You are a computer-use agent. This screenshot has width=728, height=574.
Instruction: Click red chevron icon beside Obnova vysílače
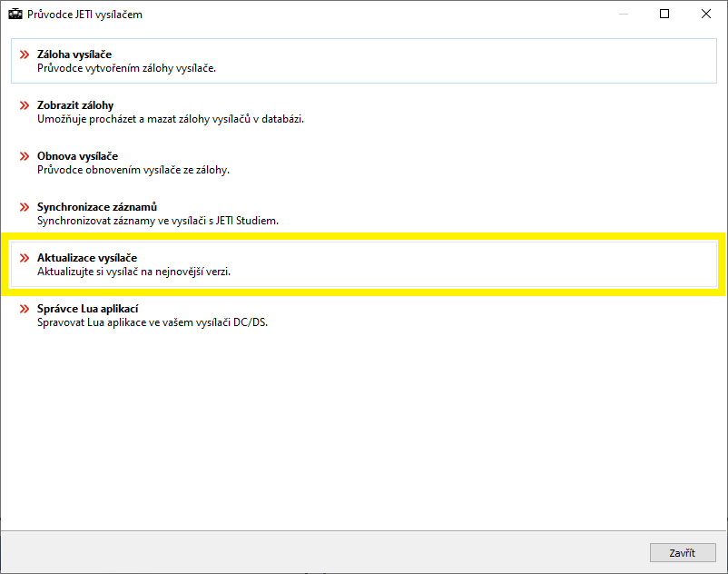tap(25, 156)
